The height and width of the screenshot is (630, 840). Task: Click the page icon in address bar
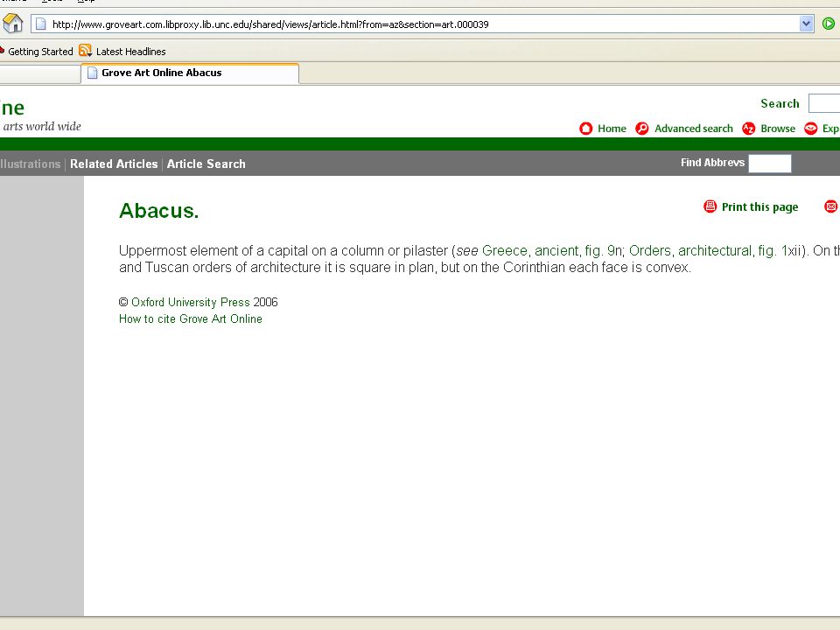(x=41, y=24)
